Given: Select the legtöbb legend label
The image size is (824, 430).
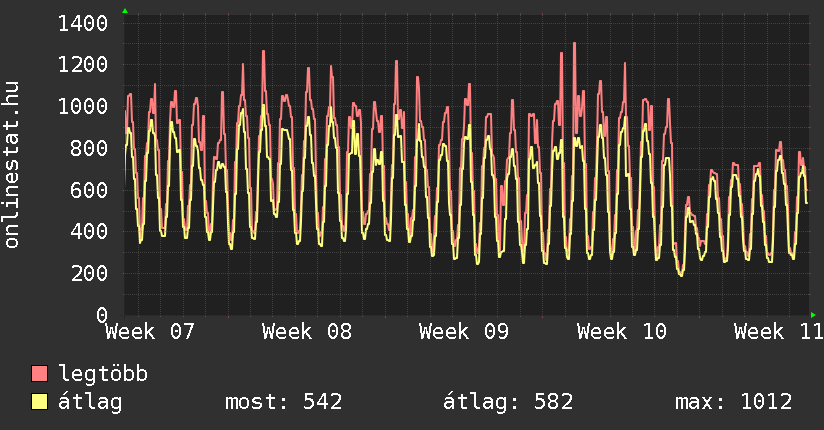Looking at the screenshot, I should (x=103, y=374).
